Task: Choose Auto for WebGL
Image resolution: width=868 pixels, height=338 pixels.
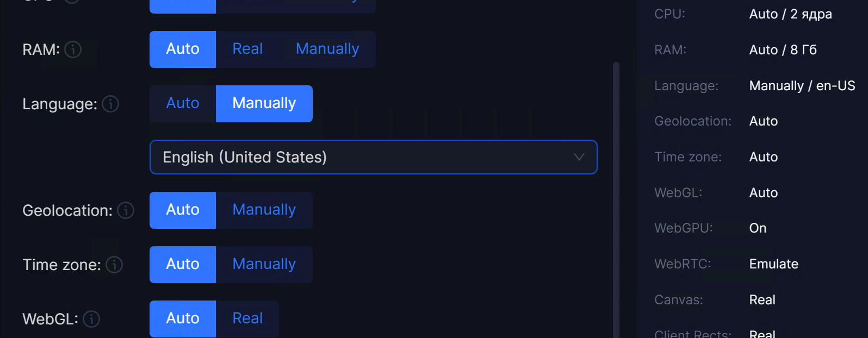Action: (x=183, y=319)
